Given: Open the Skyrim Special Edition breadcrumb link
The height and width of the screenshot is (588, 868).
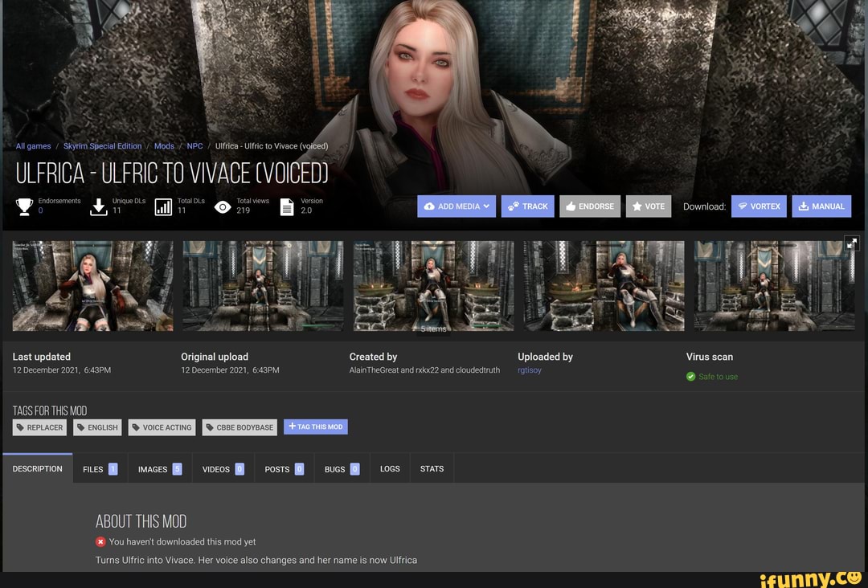Looking at the screenshot, I should pyautogui.click(x=102, y=146).
